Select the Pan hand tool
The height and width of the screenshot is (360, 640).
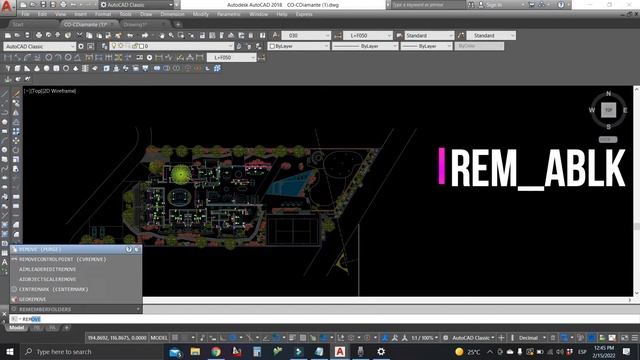point(162,36)
